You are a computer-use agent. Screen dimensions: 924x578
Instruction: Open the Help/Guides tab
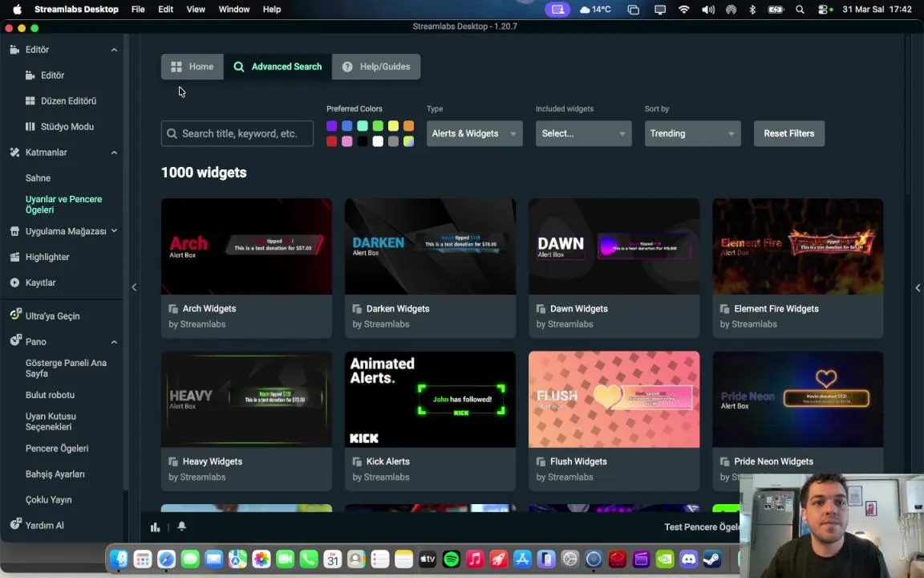376,67
